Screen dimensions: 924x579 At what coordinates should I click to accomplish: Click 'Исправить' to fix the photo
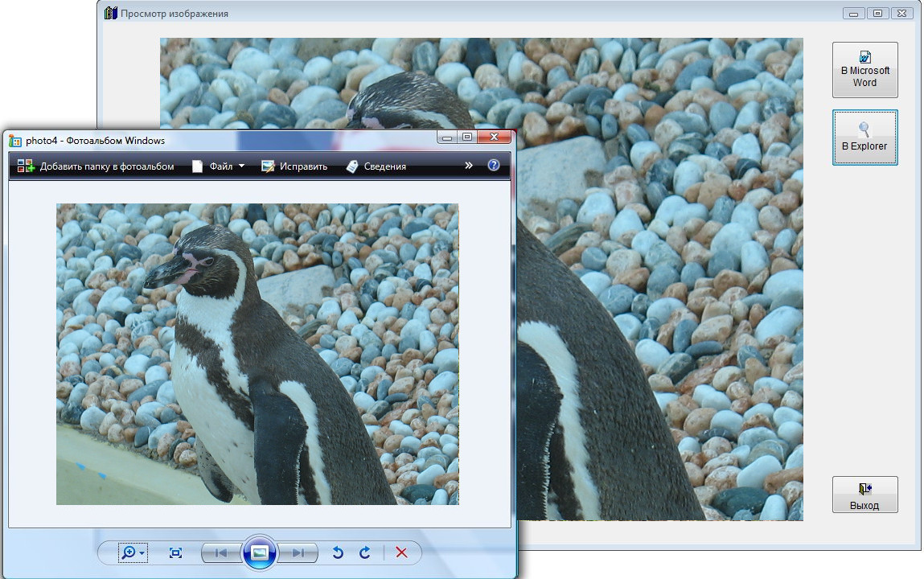pyautogui.click(x=294, y=166)
